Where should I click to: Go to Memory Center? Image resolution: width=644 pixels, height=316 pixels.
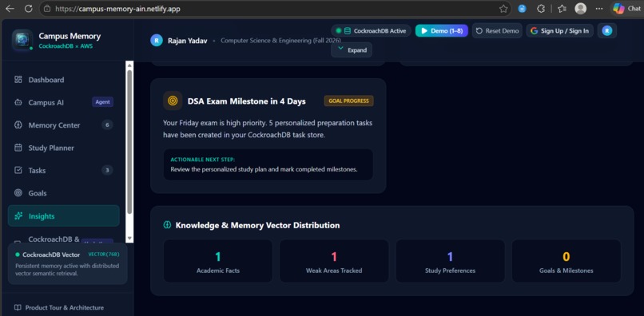[x=64, y=125]
